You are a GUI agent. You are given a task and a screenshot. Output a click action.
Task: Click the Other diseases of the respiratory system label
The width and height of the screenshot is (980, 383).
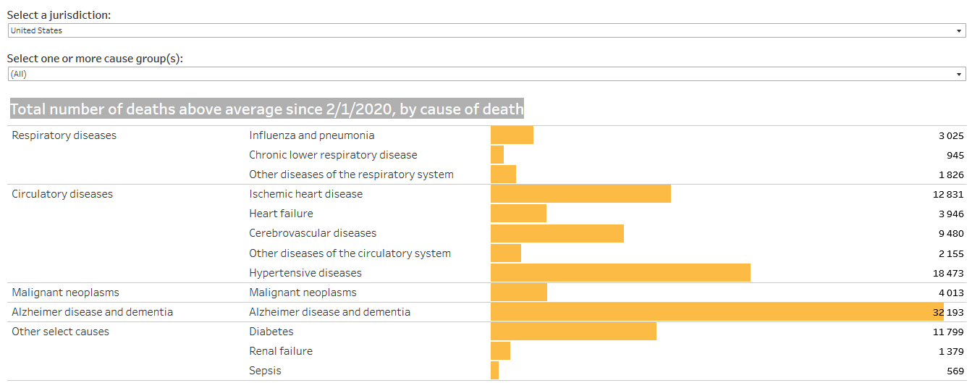tap(351, 174)
